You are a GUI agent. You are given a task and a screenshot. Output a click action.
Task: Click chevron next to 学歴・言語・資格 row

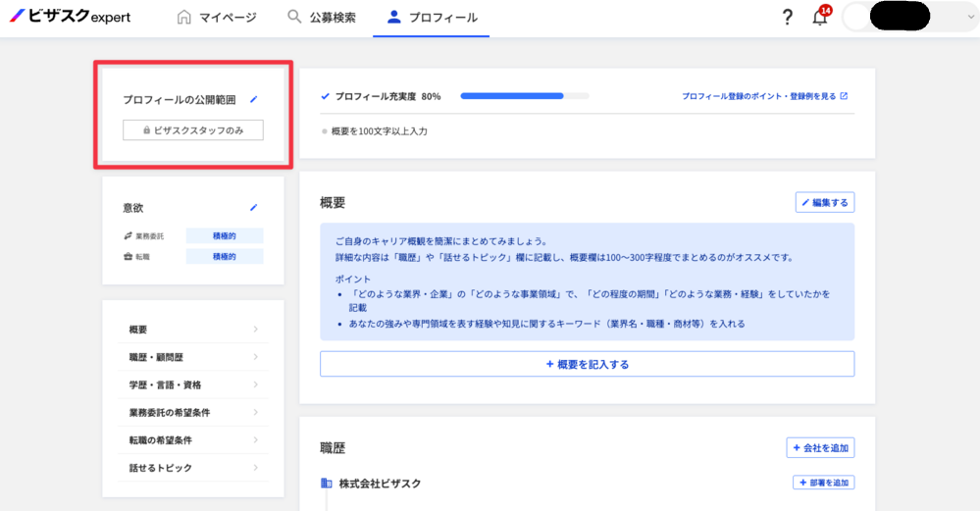point(256,384)
